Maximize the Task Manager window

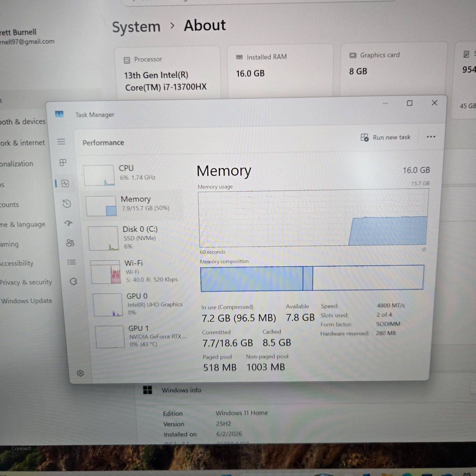pos(410,103)
